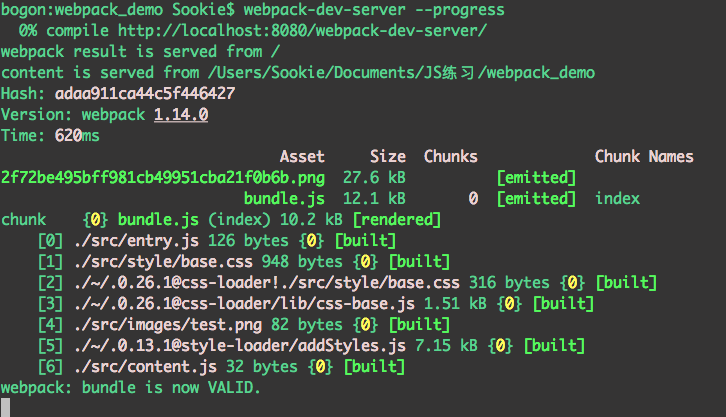The width and height of the screenshot is (726, 417).
Task: Click the [emitted] status in the bundle.js row
Action: pos(536,198)
